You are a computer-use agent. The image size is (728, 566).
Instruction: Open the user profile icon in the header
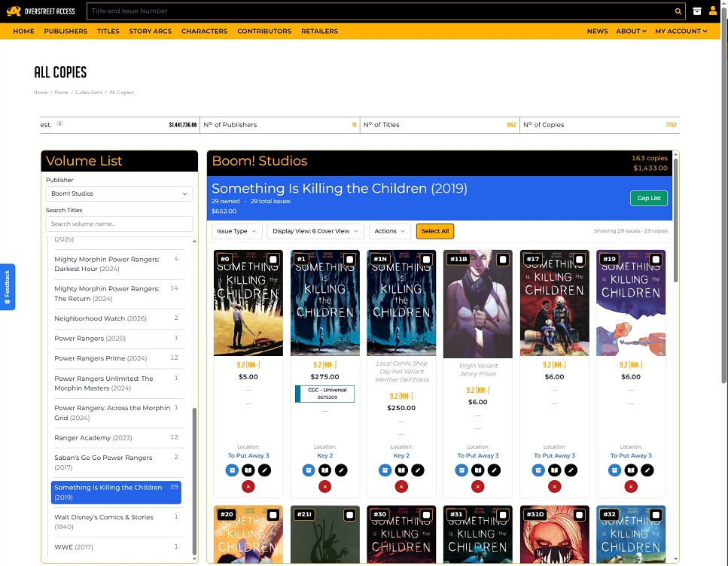(x=713, y=11)
